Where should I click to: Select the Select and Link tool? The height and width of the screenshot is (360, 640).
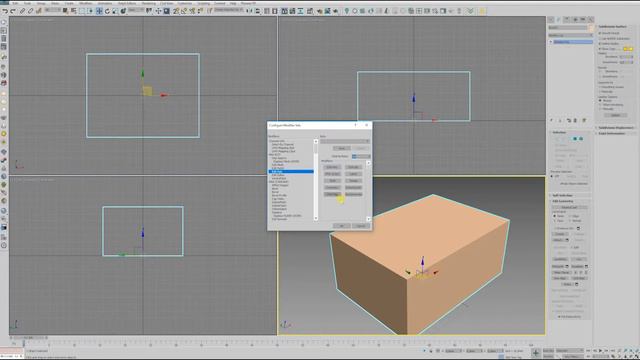(22, 11)
